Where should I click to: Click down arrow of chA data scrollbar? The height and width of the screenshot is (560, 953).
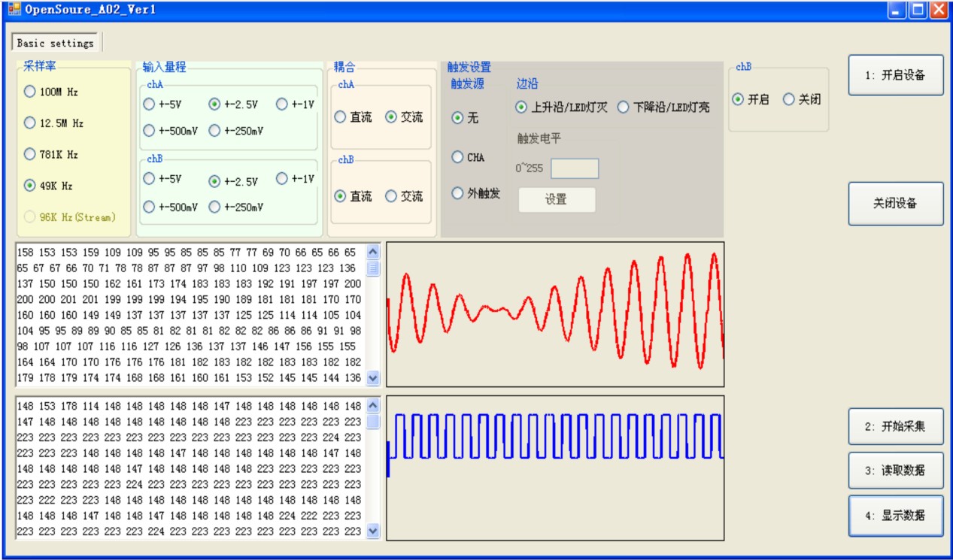[x=373, y=378]
